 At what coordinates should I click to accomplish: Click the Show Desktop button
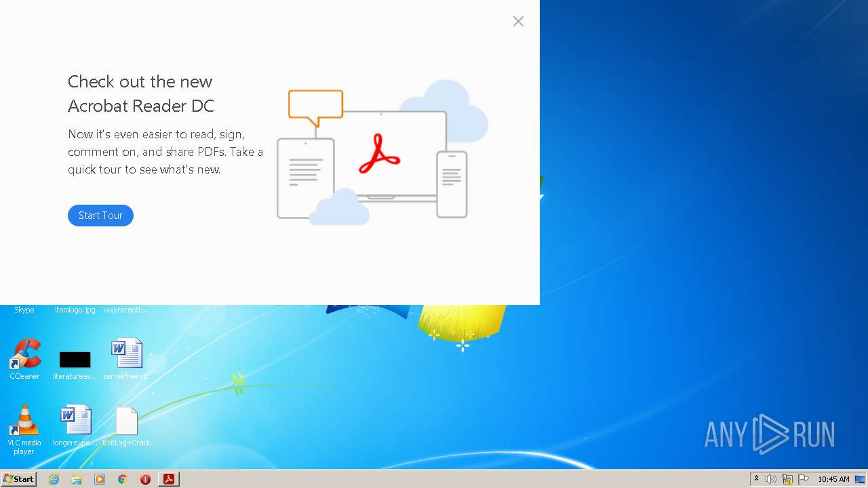coord(860,479)
